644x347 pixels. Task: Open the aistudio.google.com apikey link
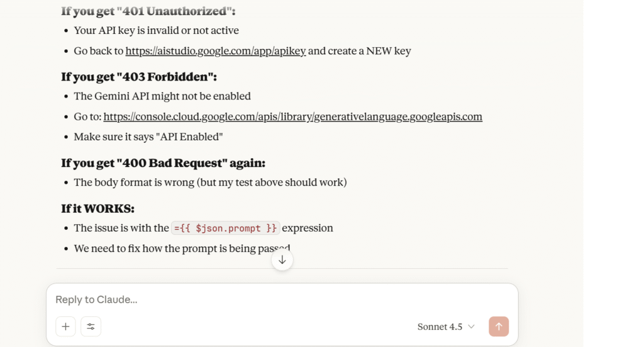[x=215, y=51]
